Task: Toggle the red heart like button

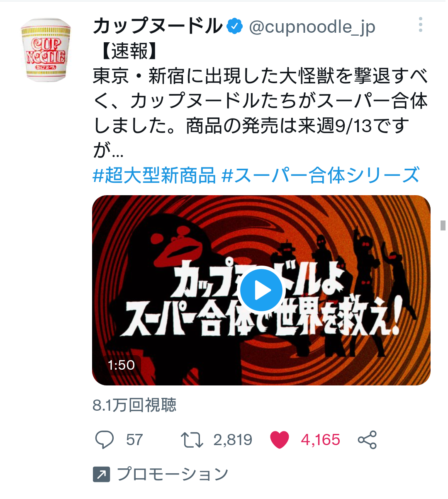Action: tap(280, 440)
